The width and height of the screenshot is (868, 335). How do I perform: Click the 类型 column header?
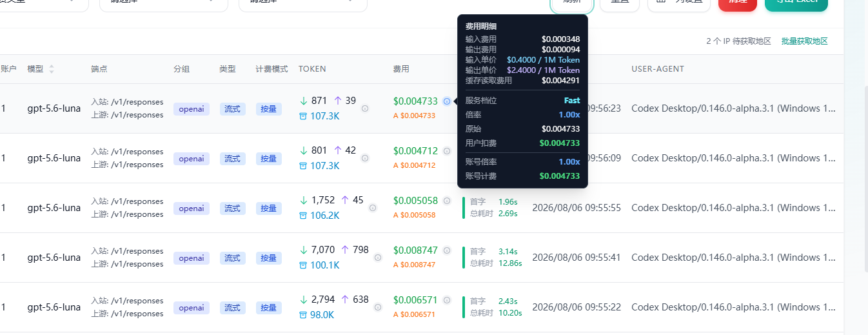[x=227, y=69]
